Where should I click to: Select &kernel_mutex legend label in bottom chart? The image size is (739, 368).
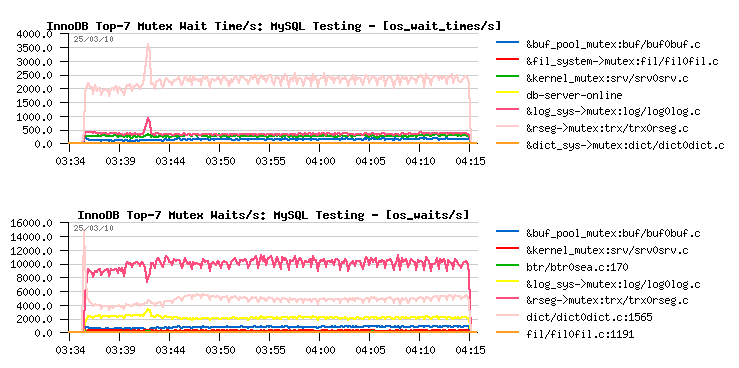click(607, 251)
